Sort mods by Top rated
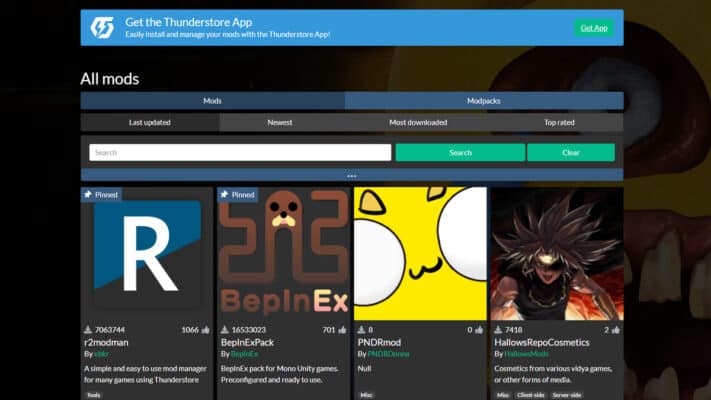711x400 pixels. tap(559, 122)
